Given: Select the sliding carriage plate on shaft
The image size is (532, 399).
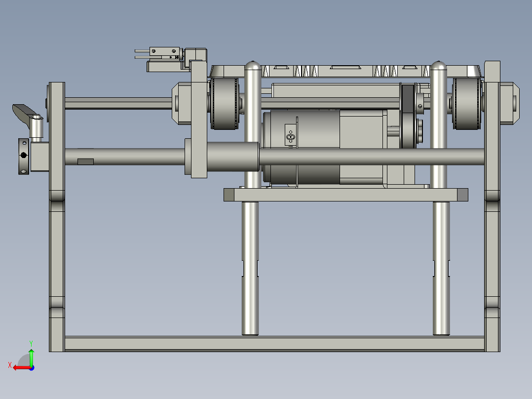Looking at the screenshot, I should point(199,119).
